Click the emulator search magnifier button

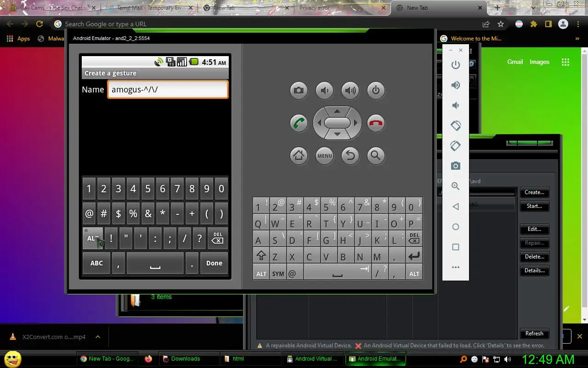(376, 155)
